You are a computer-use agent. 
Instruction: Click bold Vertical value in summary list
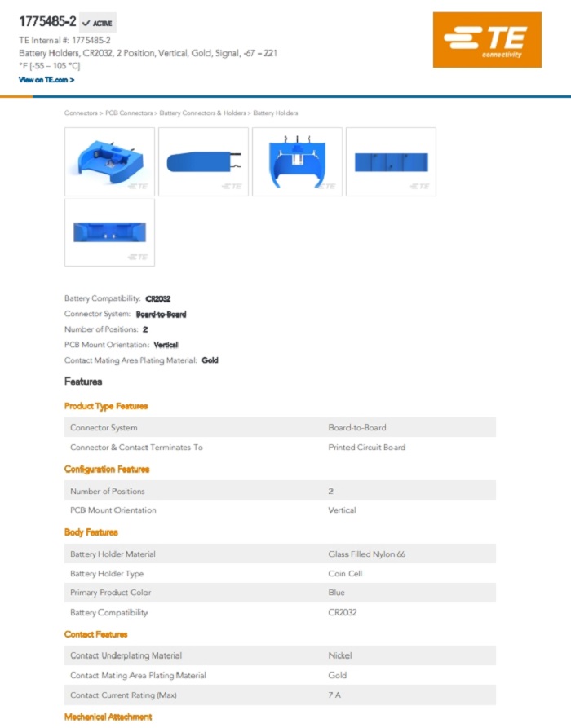(166, 345)
